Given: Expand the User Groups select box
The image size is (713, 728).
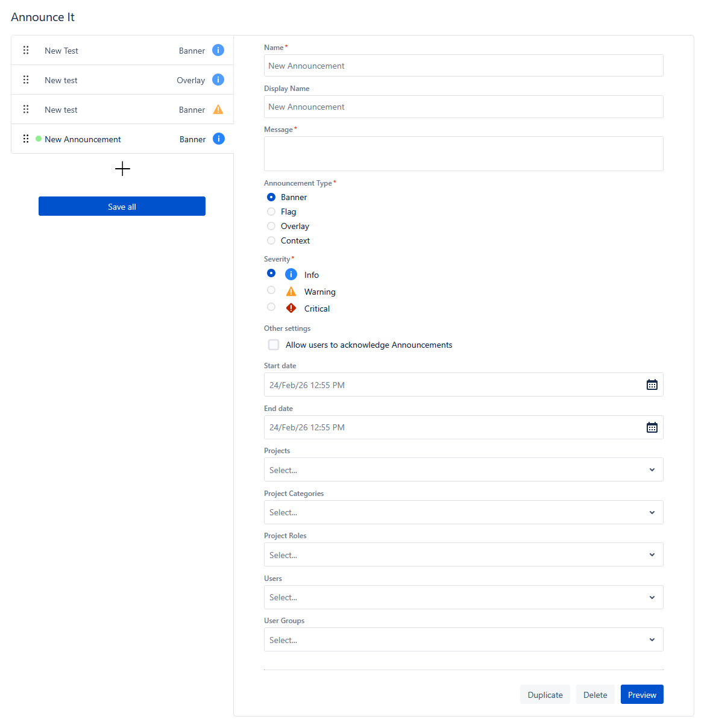Looking at the screenshot, I should point(463,639).
